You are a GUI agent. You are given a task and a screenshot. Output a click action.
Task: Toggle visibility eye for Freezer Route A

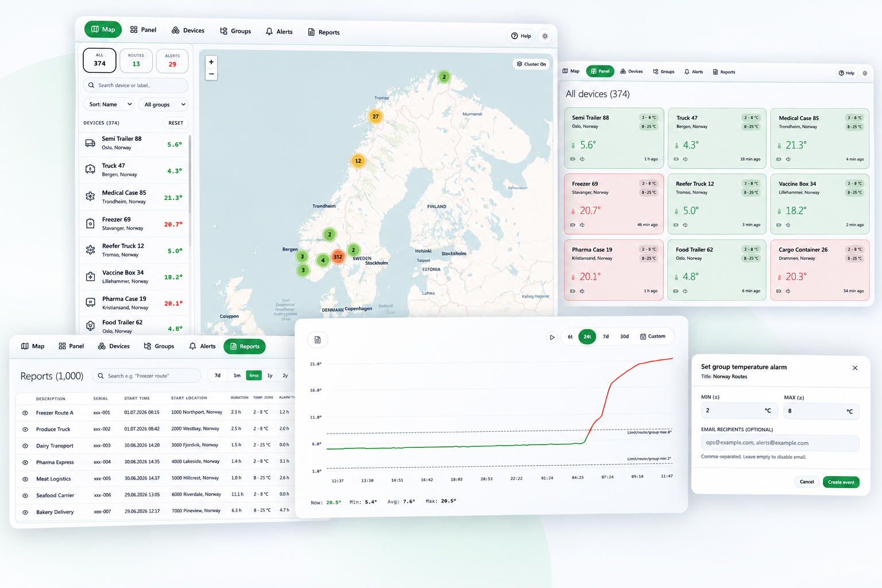tap(25, 413)
